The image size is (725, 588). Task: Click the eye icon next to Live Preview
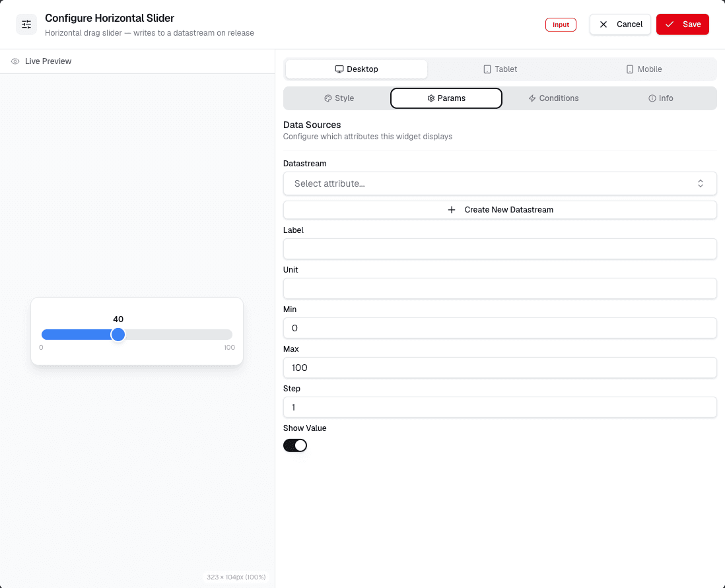(x=15, y=61)
